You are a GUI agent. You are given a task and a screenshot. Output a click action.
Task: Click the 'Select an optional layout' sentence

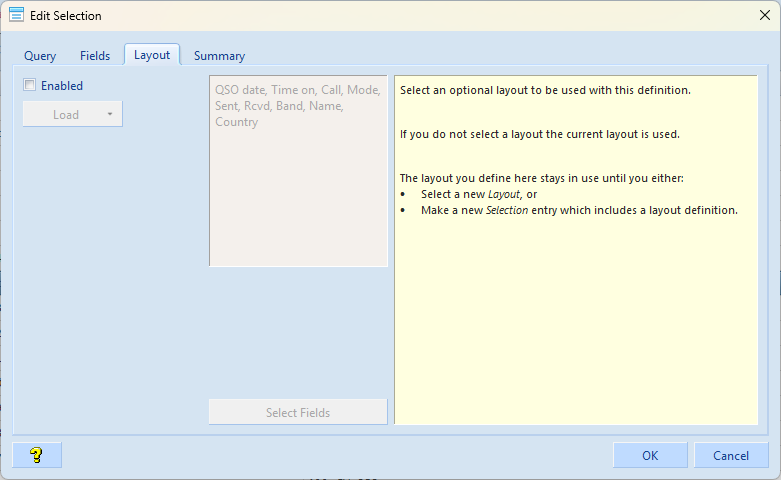(545, 90)
